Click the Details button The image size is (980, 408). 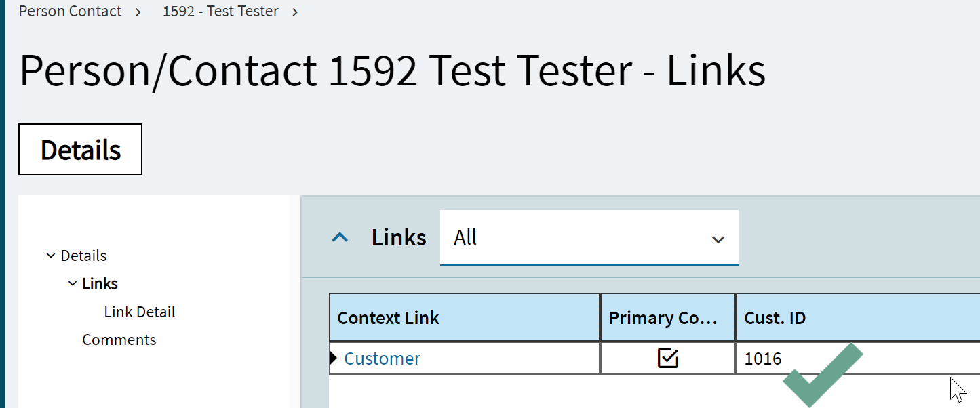tap(80, 149)
